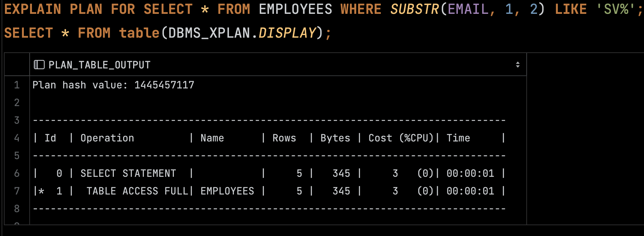Click row number 7 in the grid gutter
Viewport: 644px width, 236px height.
point(17,191)
